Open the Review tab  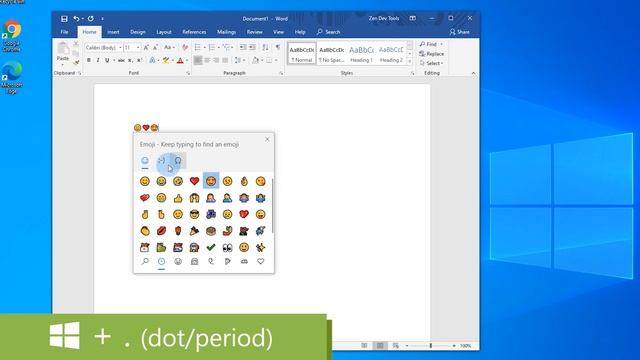254,32
